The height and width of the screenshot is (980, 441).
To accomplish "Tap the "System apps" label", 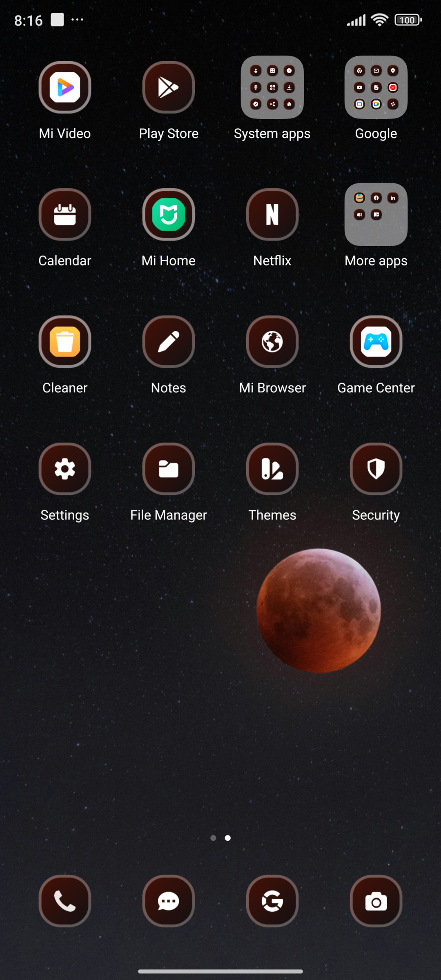I will click(272, 134).
